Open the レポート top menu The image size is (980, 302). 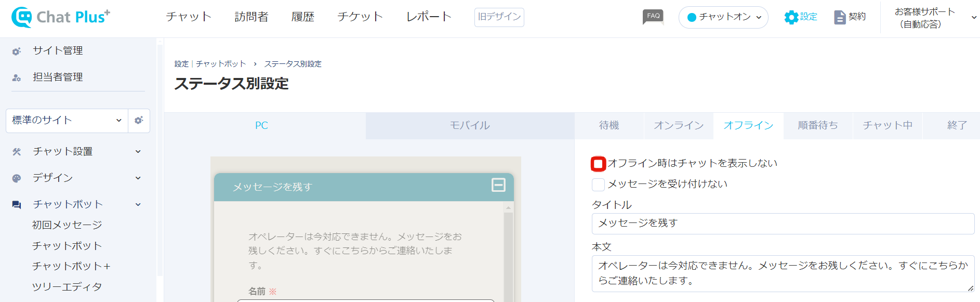click(x=429, y=17)
